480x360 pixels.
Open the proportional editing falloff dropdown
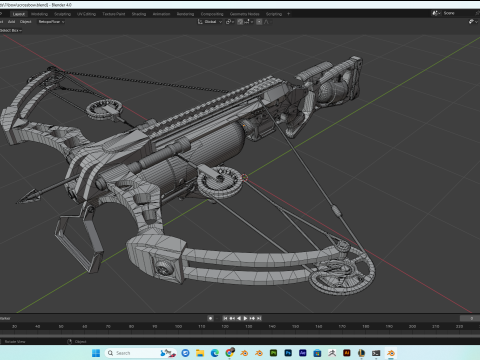click(x=268, y=22)
